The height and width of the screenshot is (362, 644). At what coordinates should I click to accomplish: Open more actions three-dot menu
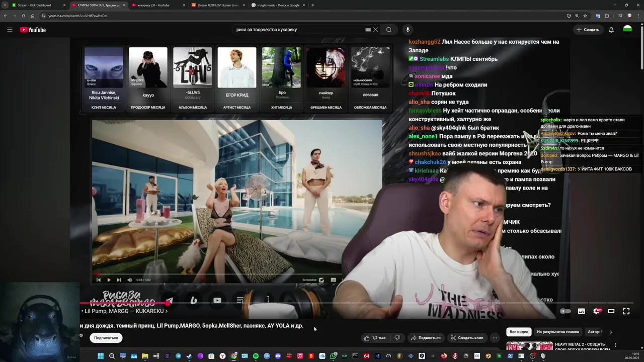(x=495, y=338)
